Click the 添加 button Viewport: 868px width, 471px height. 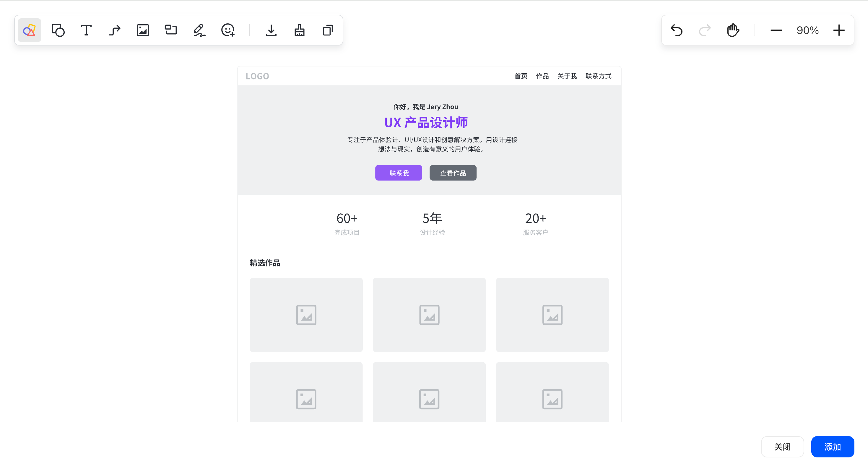click(x=832, y=447)
